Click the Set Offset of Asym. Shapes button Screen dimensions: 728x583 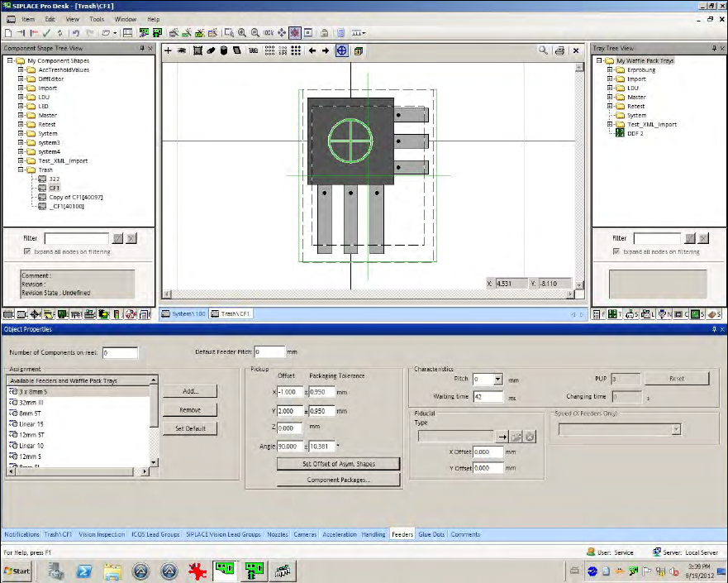tap(338, 464)
